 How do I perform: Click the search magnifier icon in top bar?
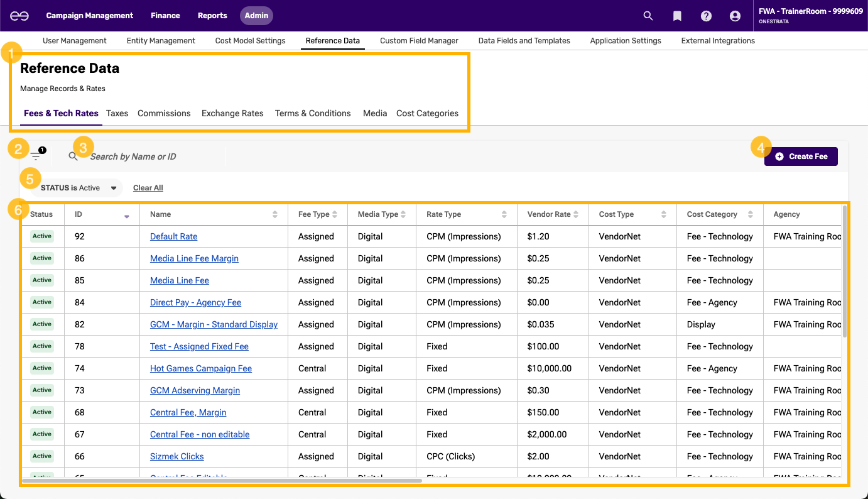[x=648, y=16]
